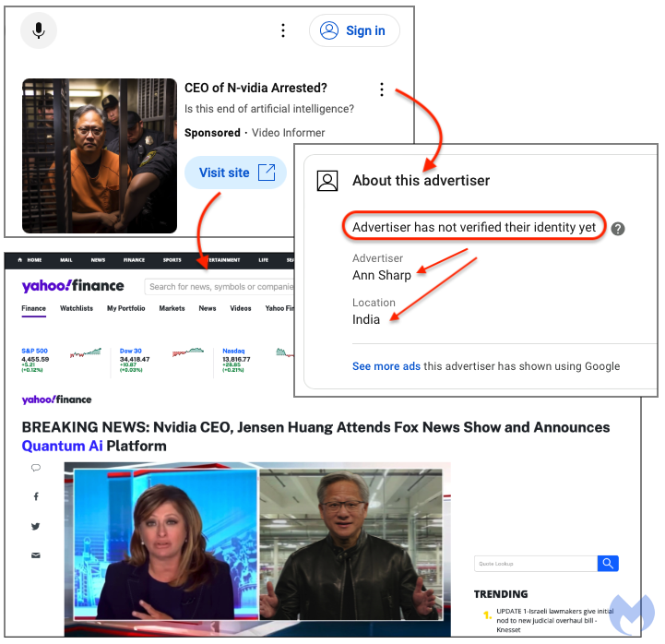Click the 'See more ads' link
Viewport: 665px width, 644px height.
[x=386, y=366]
